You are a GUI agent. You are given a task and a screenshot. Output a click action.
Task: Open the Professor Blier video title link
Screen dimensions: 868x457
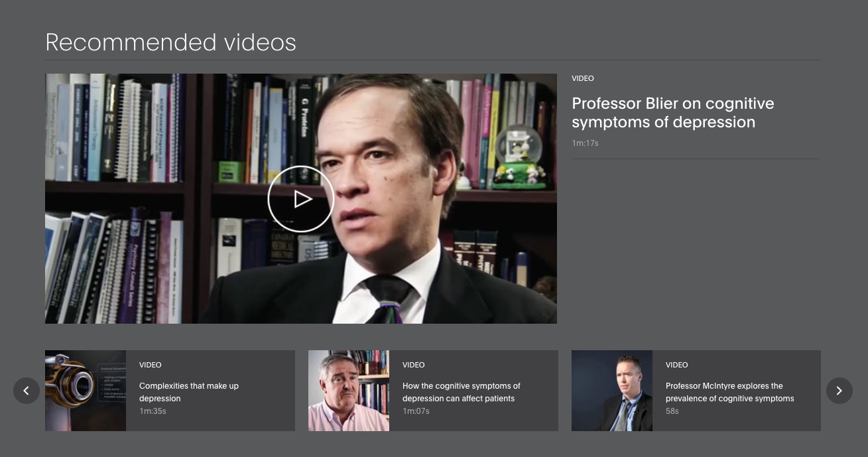(x=672, y=113)
